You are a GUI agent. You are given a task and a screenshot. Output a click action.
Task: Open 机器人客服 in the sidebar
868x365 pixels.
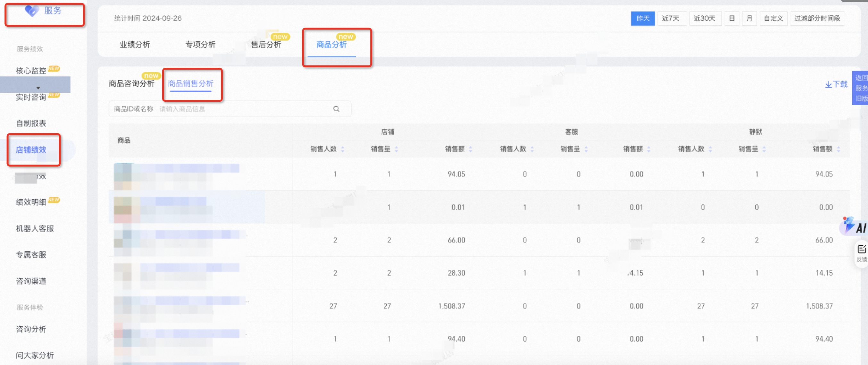pyautogui.click(x=35, y=228)
